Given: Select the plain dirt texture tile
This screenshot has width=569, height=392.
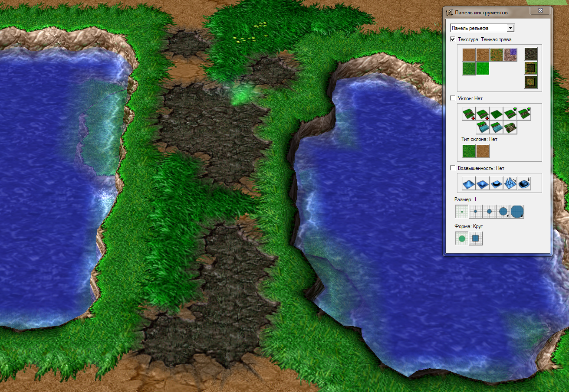Looking at the screenshot, I should pyautogui.click(x=469, y=55).
